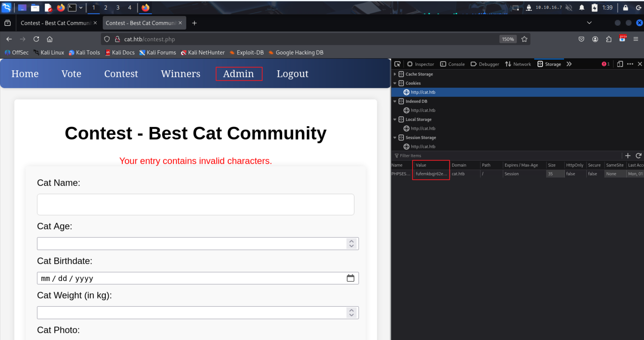Collapse the Cookies tree node

tap(395, 83)
